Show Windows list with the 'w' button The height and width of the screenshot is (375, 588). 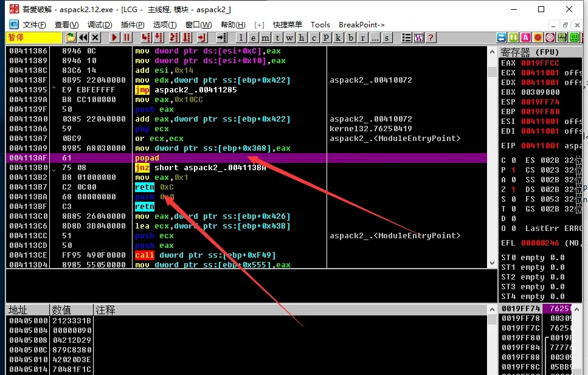coord(289,38)
